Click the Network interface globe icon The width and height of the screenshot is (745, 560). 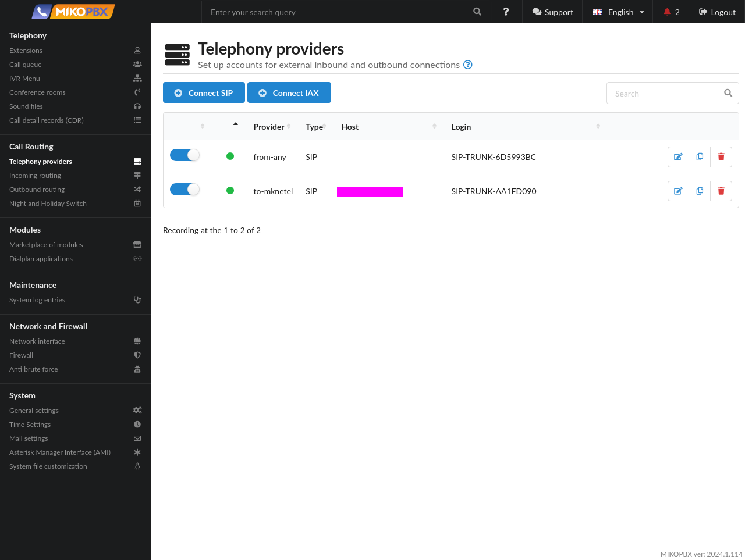137,341
